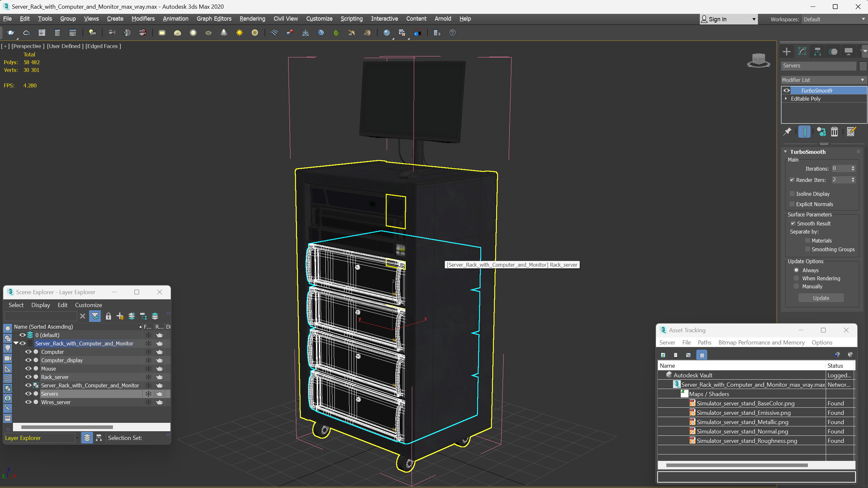Click Make Unique icon in modifier stack

point(822,132)
